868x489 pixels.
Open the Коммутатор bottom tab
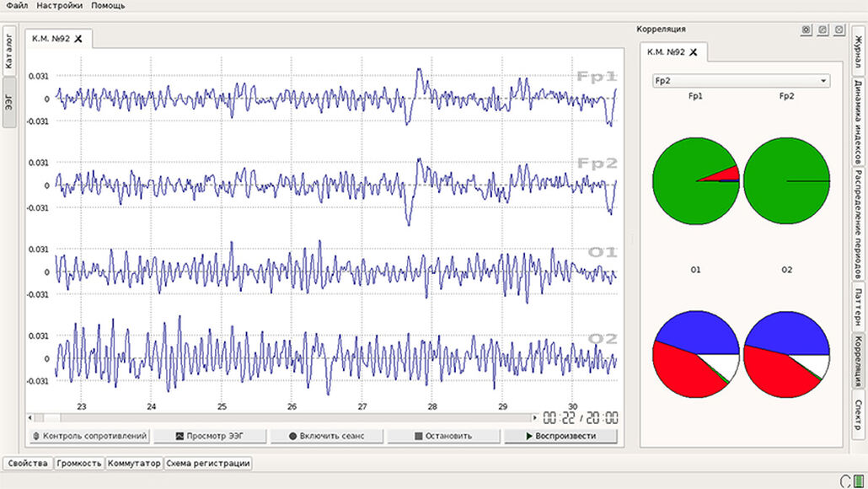coord(134,464)
